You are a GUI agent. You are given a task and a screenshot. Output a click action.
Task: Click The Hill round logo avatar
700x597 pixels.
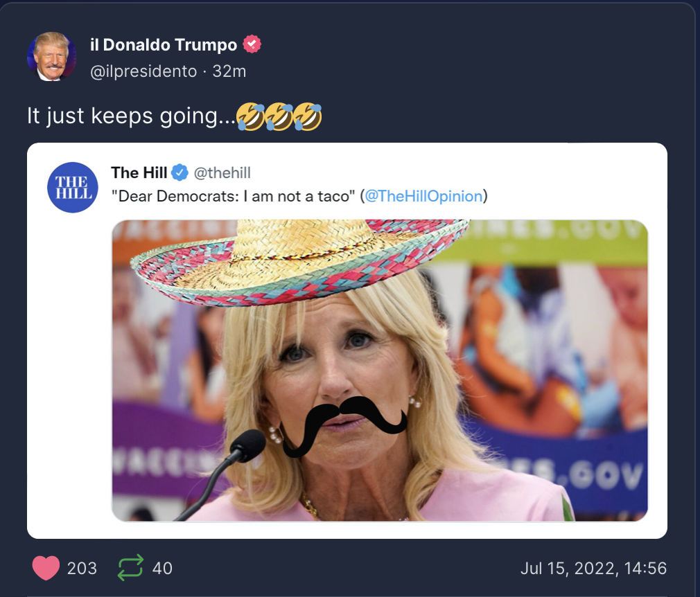click(73, 187)
